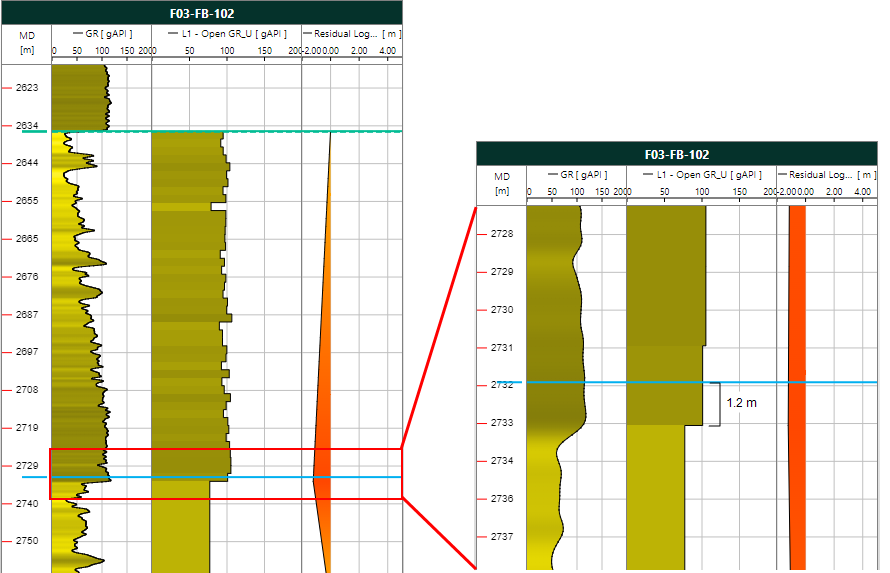Click the MD [m] header in zoomed panel
This screenshot has width=890, height=573.
coord(501,182)
